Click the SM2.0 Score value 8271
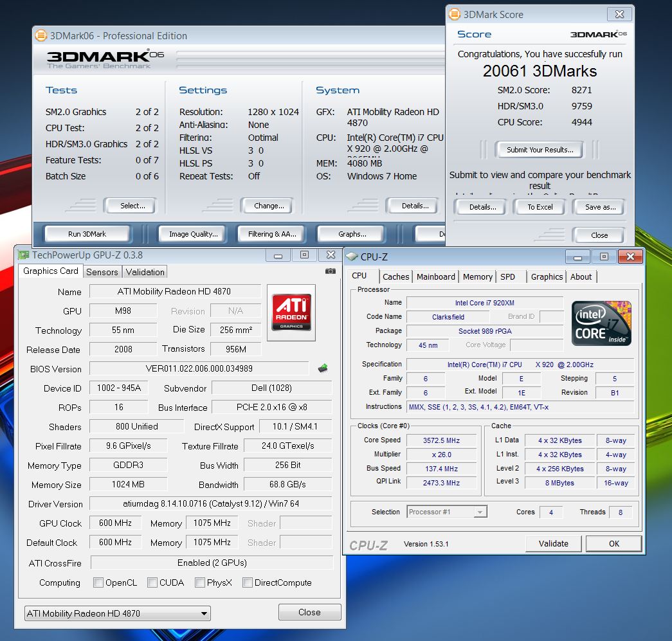The image size is (672, 641). click(x=581, y=90)
